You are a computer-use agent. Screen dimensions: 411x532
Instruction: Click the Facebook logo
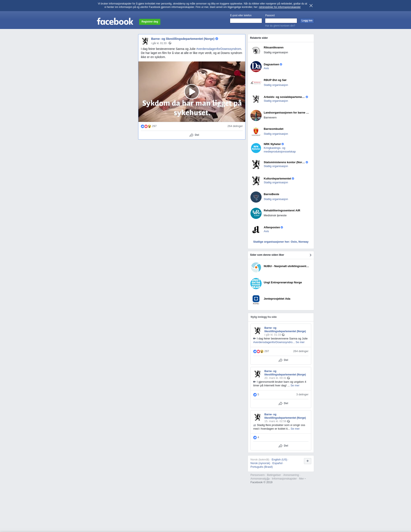tap(115, 21)
